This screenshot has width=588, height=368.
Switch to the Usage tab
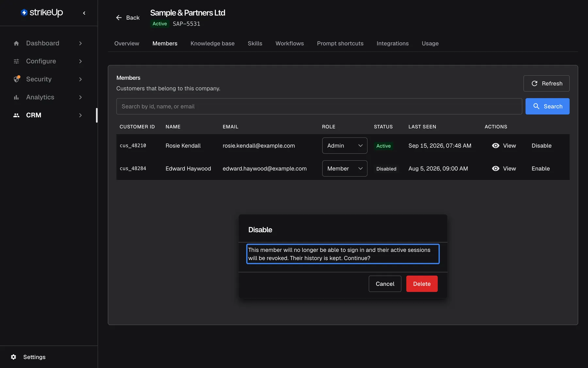pos(430,44)
